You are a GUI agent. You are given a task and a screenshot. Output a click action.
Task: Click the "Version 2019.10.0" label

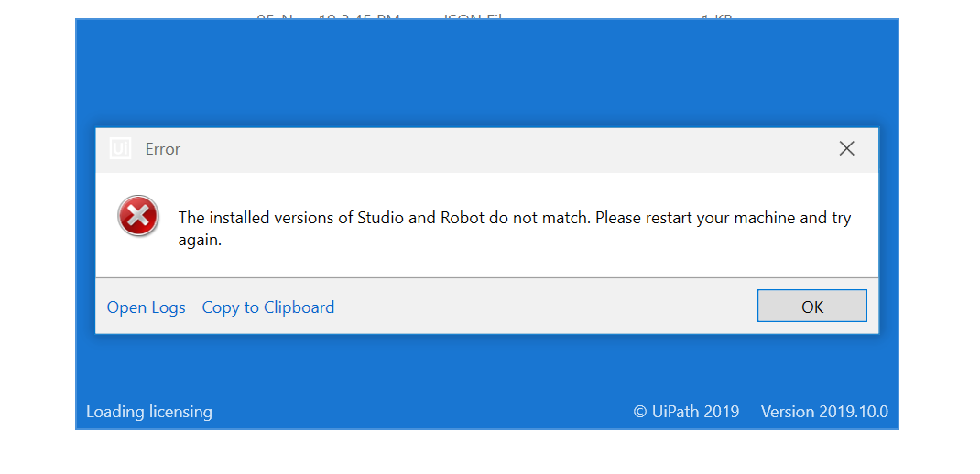(824, 412)
